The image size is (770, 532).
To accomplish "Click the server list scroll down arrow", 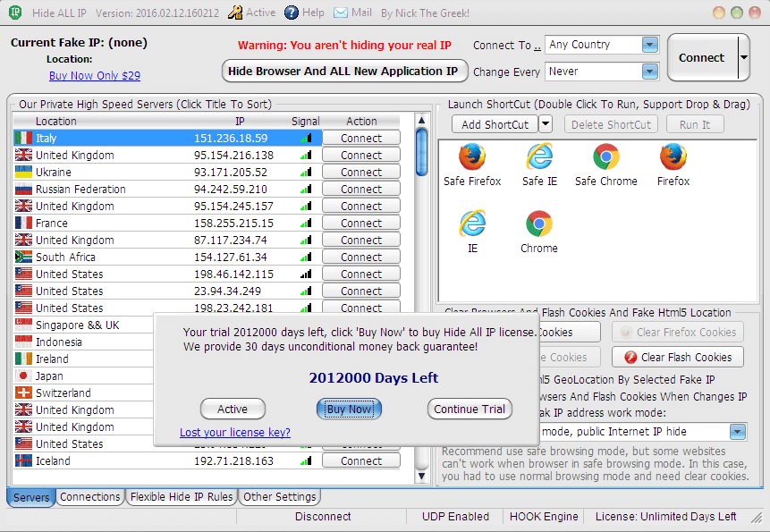I will (x=421, y=476).
